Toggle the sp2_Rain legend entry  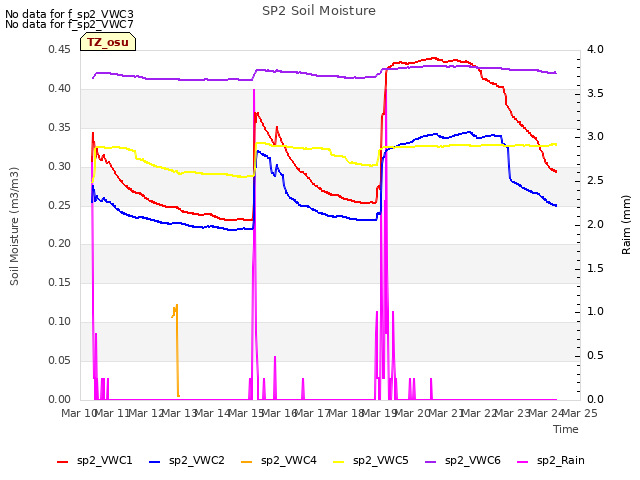551,461
